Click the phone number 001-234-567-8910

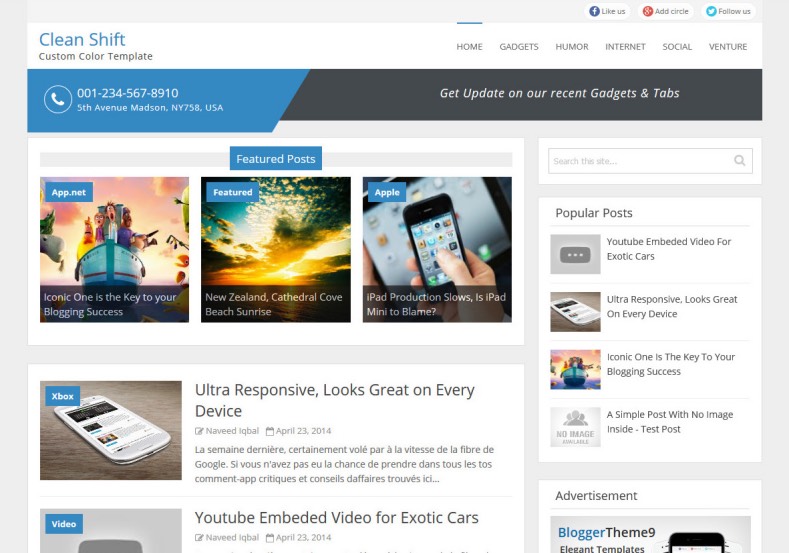127,93
